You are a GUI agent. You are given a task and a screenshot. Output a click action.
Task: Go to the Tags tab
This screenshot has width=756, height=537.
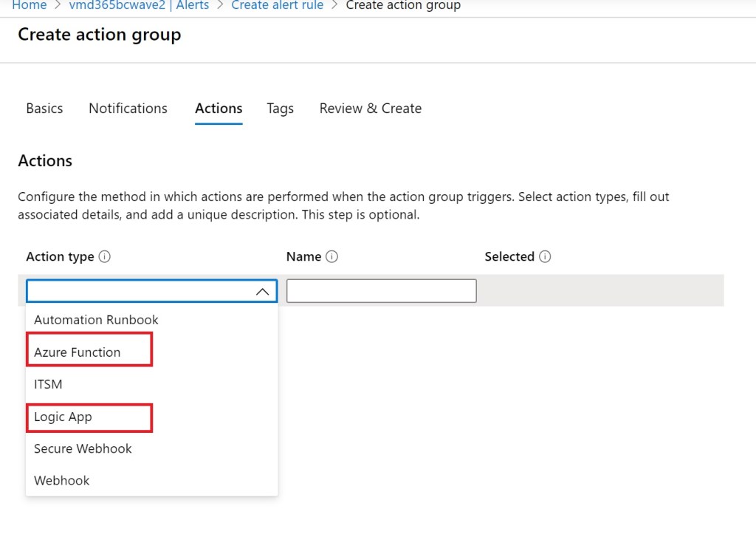tap(281, 109)
